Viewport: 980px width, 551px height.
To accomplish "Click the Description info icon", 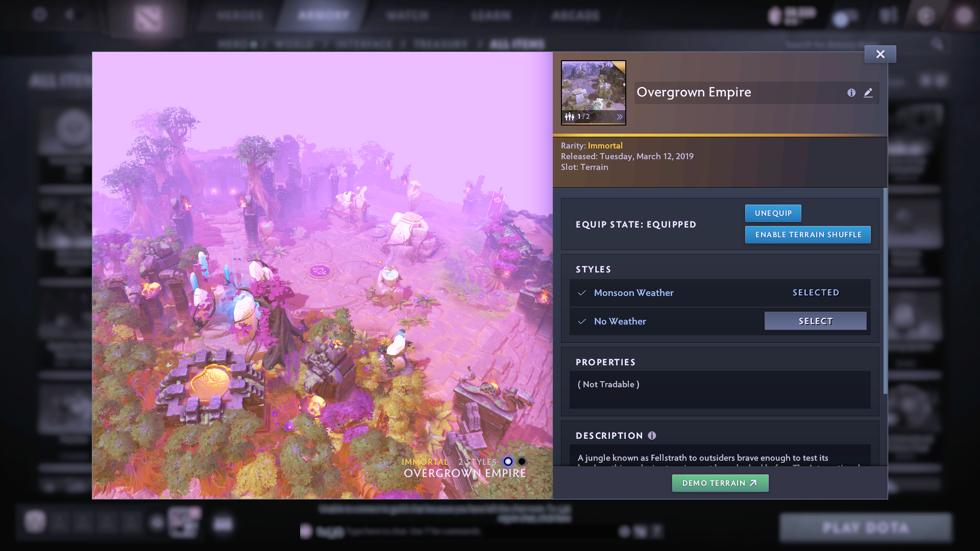I will coord(652,436).
